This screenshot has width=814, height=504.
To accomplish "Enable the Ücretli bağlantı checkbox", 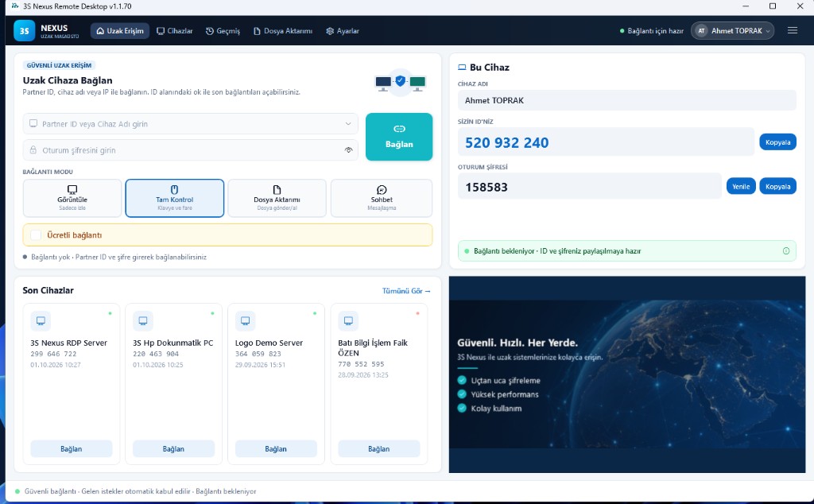I will click(36, 235).
